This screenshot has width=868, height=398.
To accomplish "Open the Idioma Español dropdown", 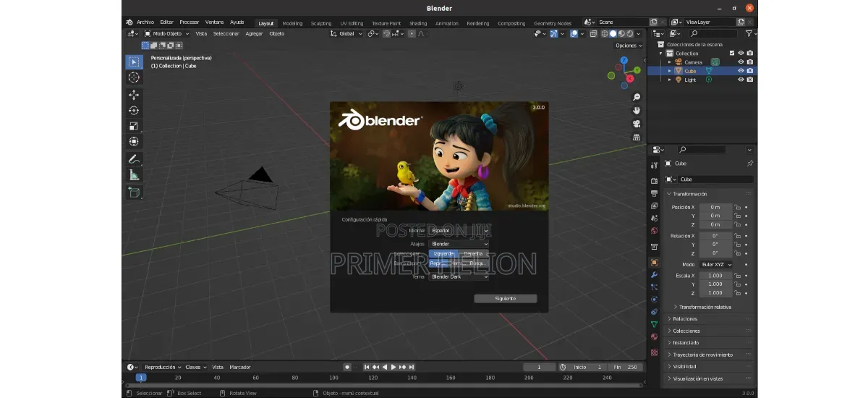I will [x=459, y=231].
